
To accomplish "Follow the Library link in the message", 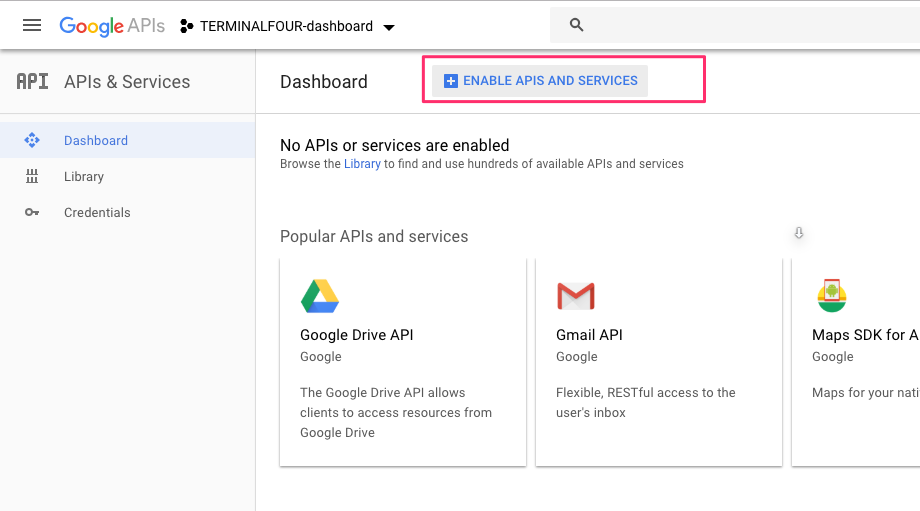I will click(362, 164).
